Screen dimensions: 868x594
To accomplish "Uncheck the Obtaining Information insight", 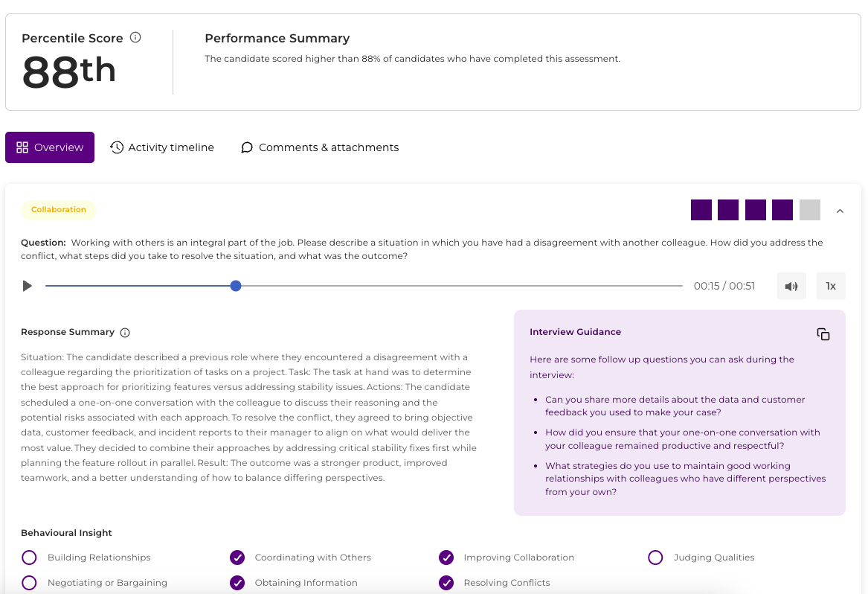I will 237,583.
